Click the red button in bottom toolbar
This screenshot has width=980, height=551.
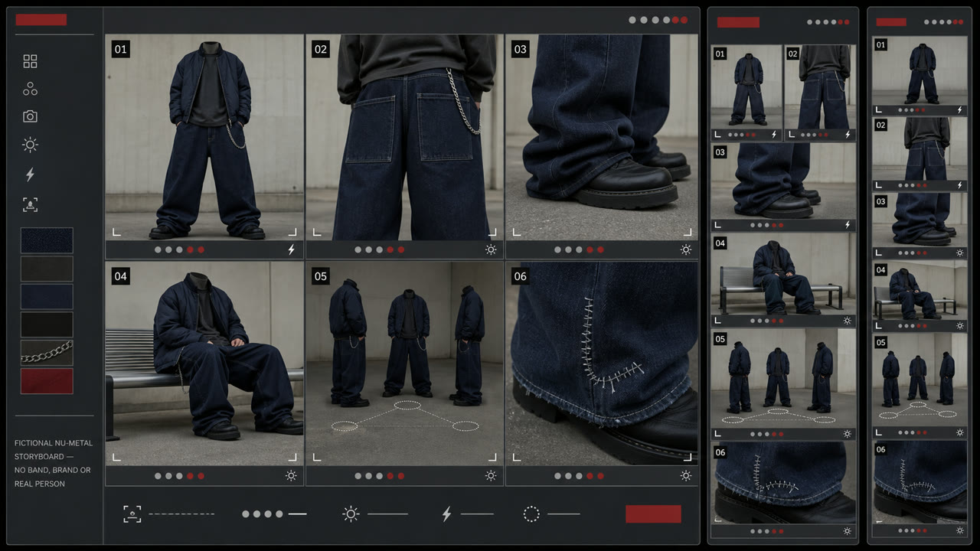point(653,514)
